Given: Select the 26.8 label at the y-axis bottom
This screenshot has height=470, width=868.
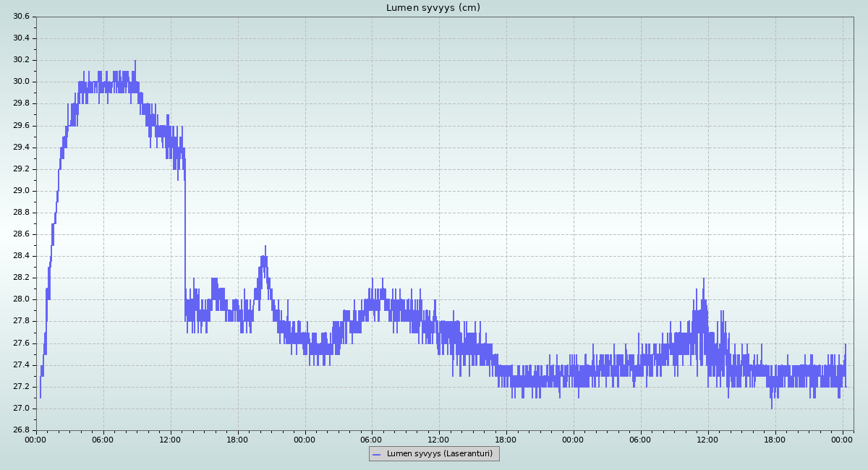Looking at the screenshot, I should 21,430.
